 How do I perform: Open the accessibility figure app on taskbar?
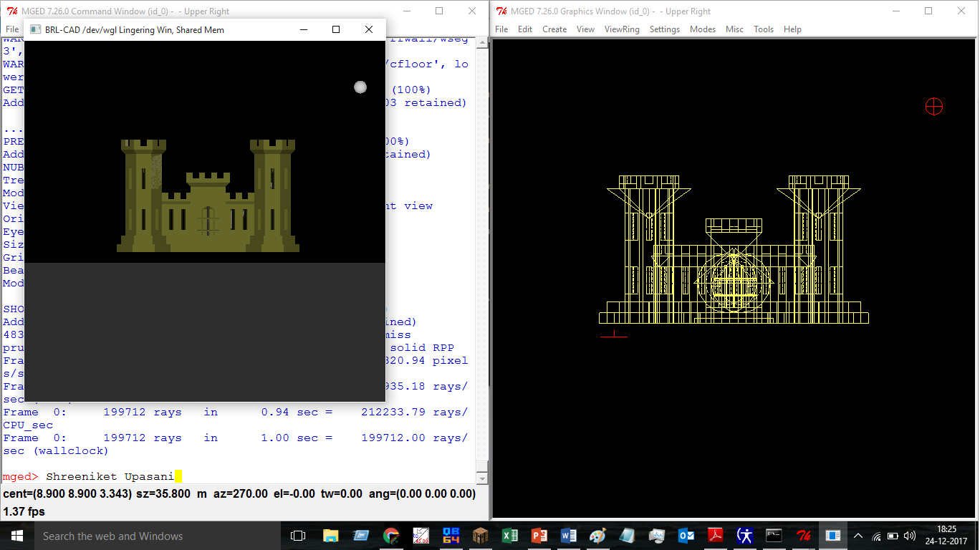coord(745,536)
